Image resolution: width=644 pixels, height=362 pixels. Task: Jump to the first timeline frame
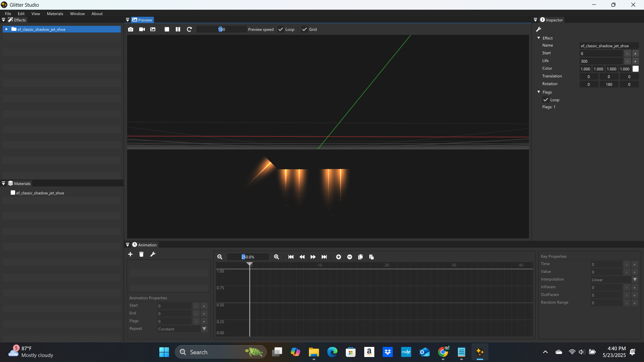291,257
